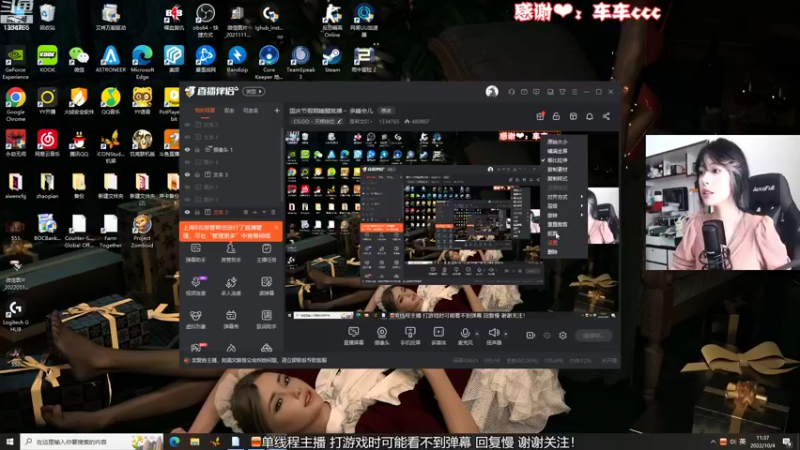Open the mail envelope icon in title bar
The width and height of the screenshot is (800, 450).
coord(524,92)
